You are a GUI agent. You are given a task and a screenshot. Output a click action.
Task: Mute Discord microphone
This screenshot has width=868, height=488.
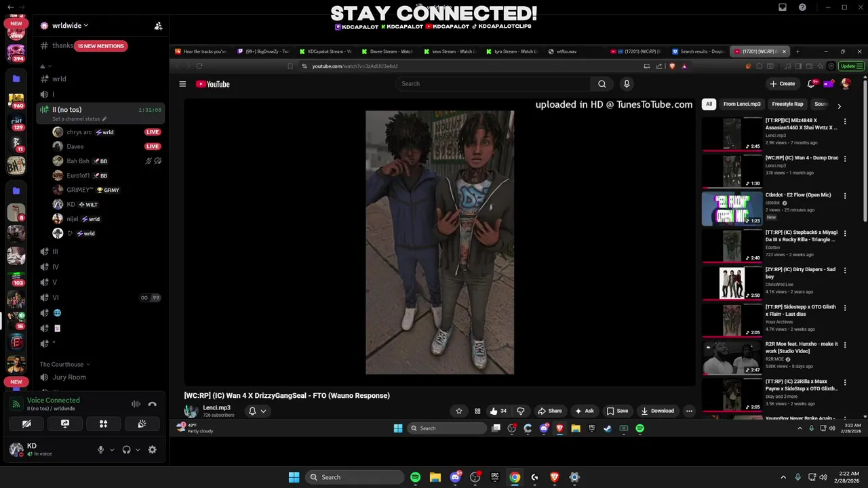(x=100, y=449)
